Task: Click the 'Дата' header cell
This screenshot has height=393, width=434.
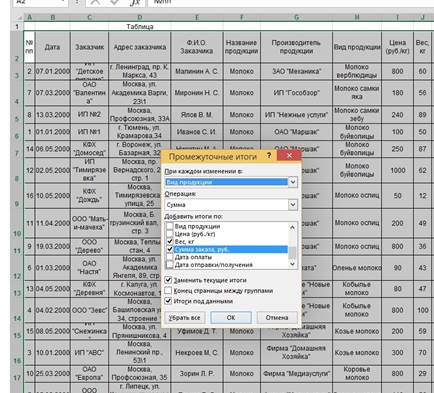Action: (x=53, y=47)
